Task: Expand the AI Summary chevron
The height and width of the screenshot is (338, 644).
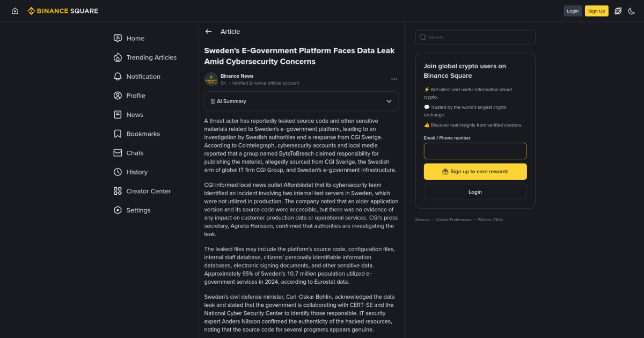Action: point(389,101)
